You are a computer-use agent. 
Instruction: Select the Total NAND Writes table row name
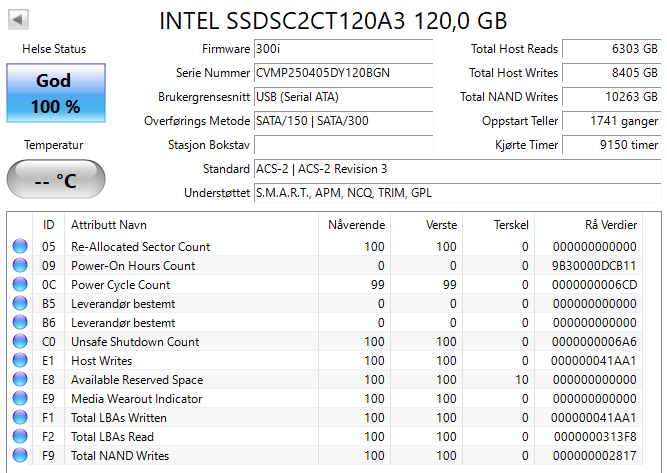coord(120,456)
